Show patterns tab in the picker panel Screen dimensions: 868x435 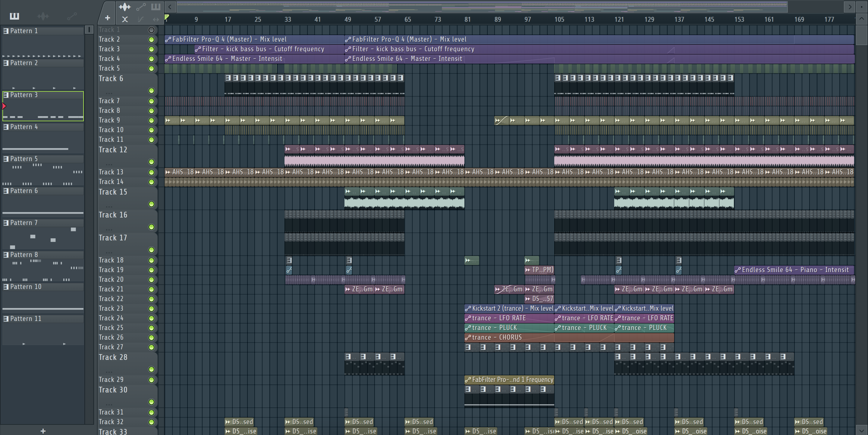click(14, 16)
